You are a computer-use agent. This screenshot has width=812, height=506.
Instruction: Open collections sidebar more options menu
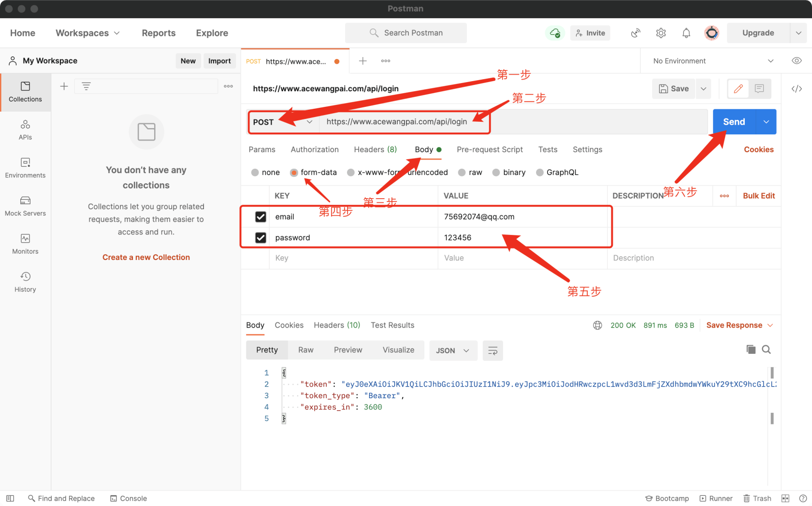pos(228,86)
